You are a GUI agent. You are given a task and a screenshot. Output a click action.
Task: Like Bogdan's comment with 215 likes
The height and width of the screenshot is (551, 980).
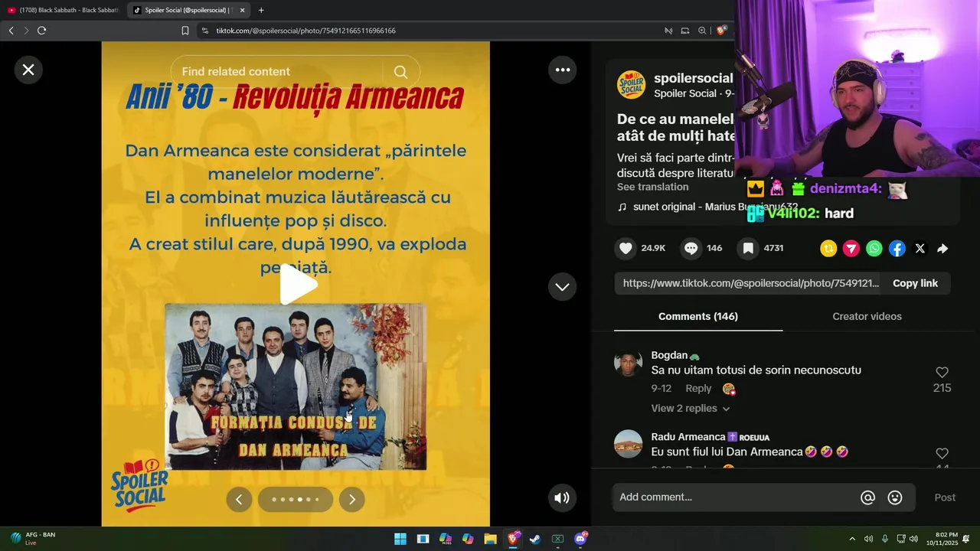tap(942, 372)
